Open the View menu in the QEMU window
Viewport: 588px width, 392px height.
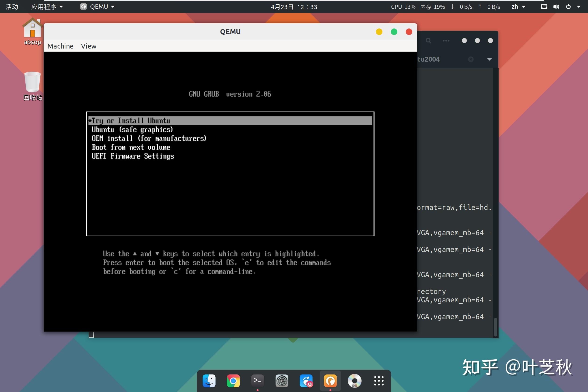(x=88, y=46)
